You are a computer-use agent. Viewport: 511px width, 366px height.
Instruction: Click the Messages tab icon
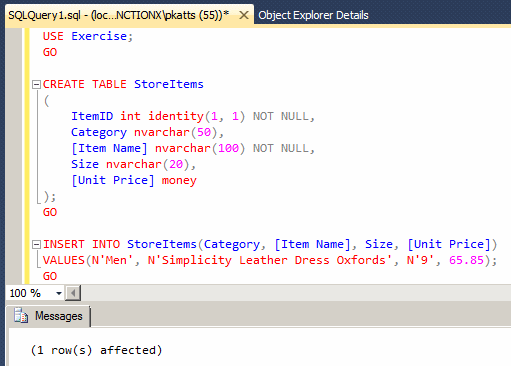pyautogui.click(x=21, y=315)
